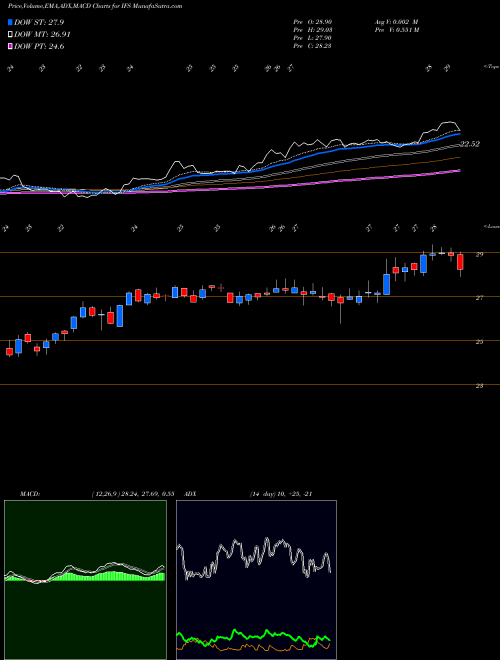
Task: Click the 29 price axis label
Action: click(479, 254)
